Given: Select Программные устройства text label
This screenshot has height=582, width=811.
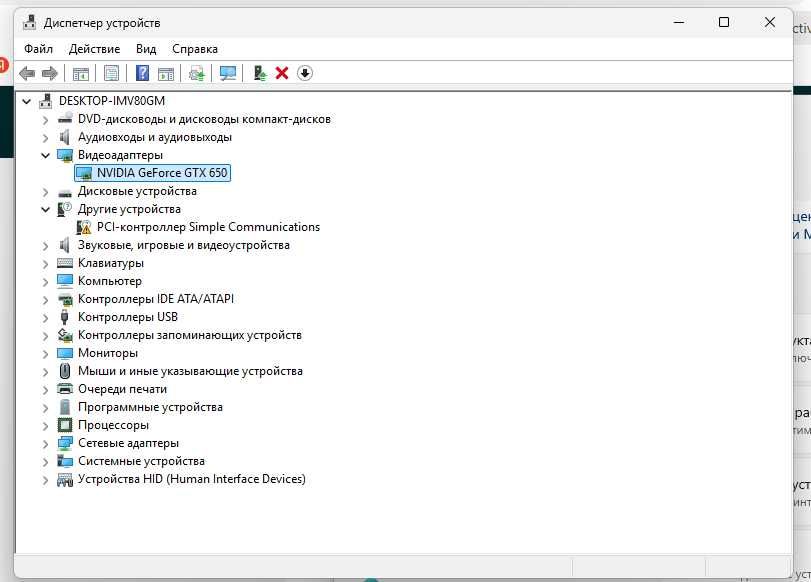Looking at the screenshot, I should (150, 407).
